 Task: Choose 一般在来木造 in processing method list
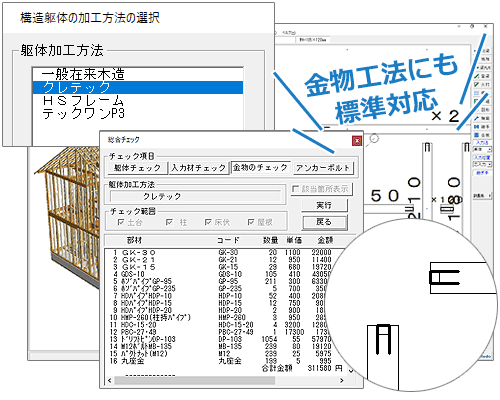pos(138,74)
